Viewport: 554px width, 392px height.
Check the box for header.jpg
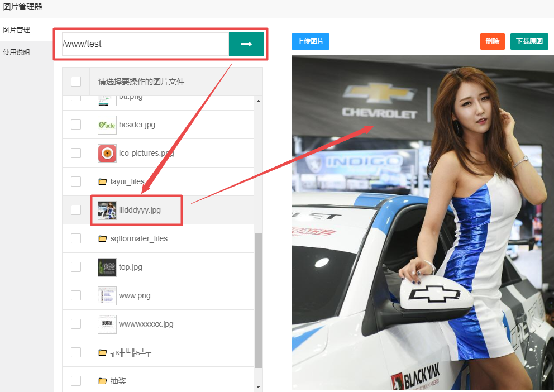point(76,125)
